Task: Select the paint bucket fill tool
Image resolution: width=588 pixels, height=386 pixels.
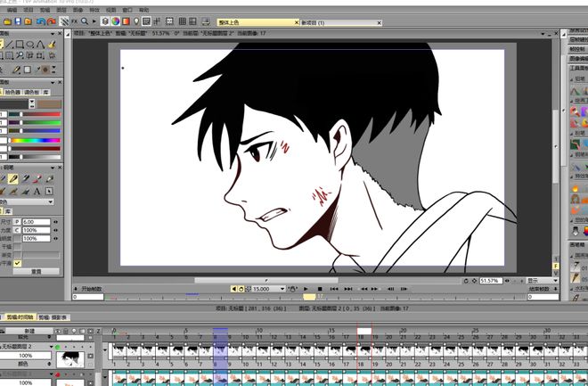Action: click(52, 45)
